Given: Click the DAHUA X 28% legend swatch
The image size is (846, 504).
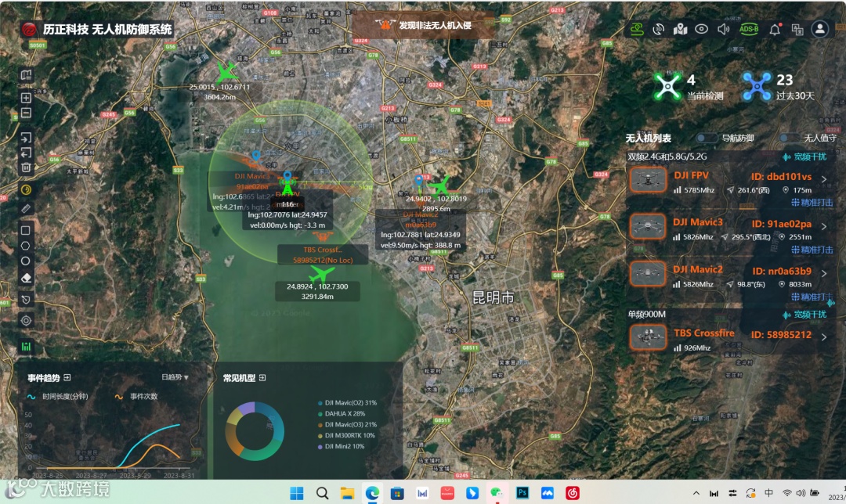Looking at the screenshot, I should [x=320, y=414].
